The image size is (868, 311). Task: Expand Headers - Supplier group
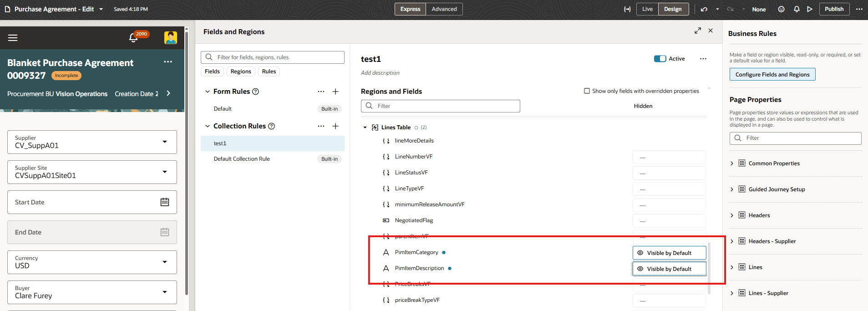click(731, 241)
